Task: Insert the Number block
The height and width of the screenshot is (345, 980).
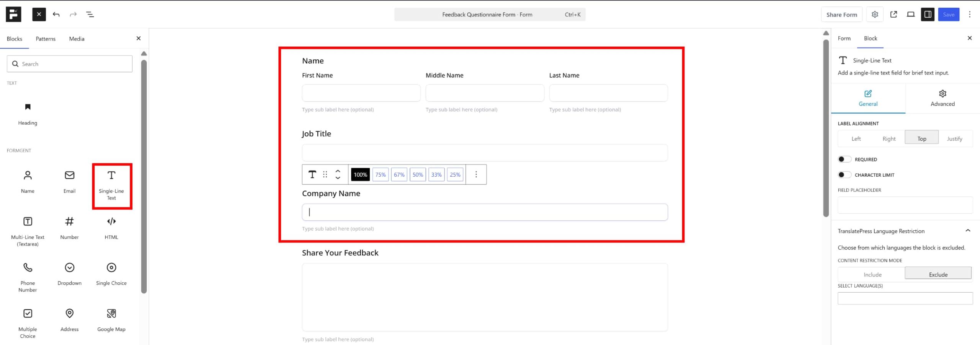Action: 69,228
